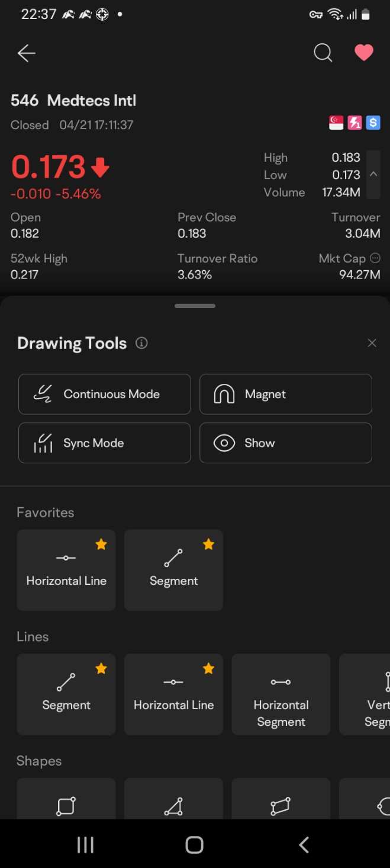Select Segment tool under Lines
Screen dimensions: 390x868
[x=66, y=694]
